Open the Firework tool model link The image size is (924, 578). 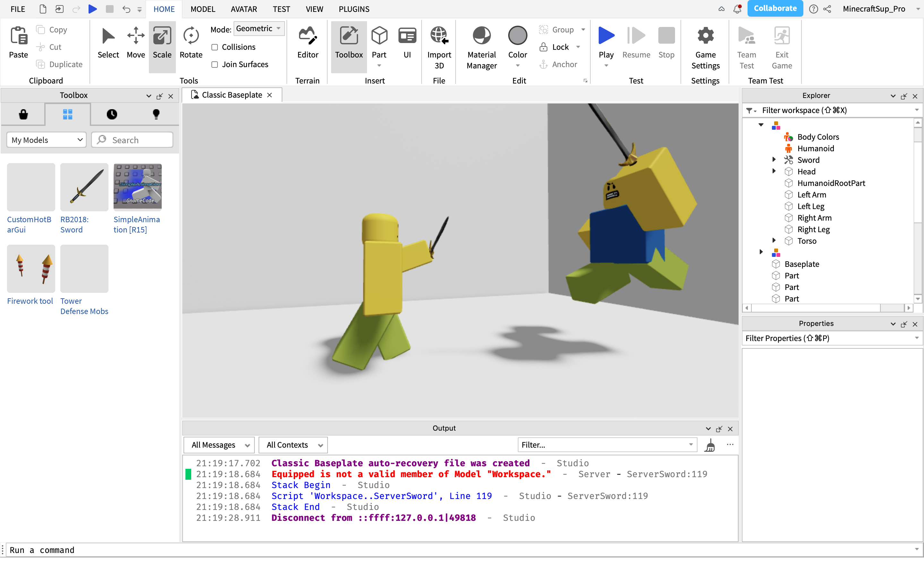[x=30, y=301]
